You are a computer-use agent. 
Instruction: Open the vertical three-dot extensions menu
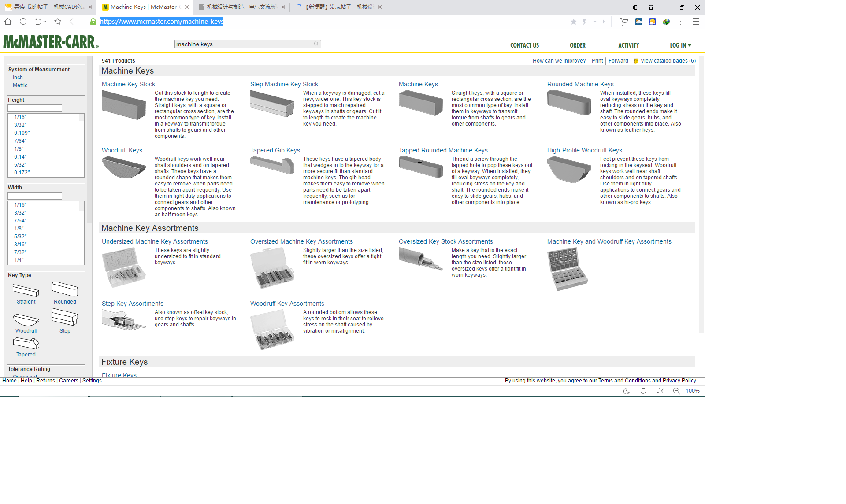click(x=681, y=21)
